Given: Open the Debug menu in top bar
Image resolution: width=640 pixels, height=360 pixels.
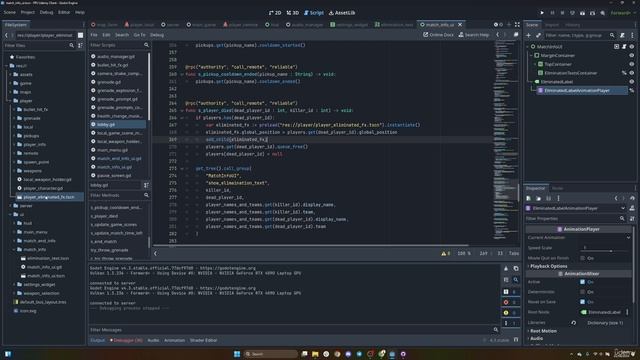Looking at the screenshot, I should pos(47,13).
